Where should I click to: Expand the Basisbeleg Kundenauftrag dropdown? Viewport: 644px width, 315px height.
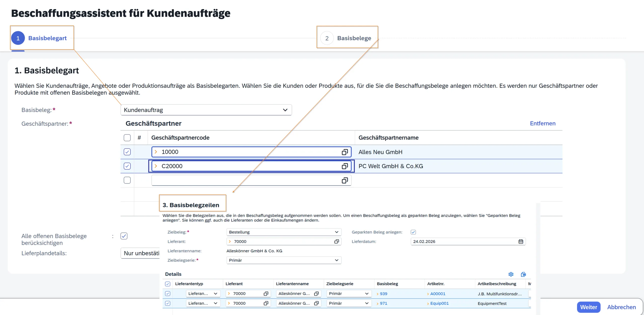coord(285,110)
